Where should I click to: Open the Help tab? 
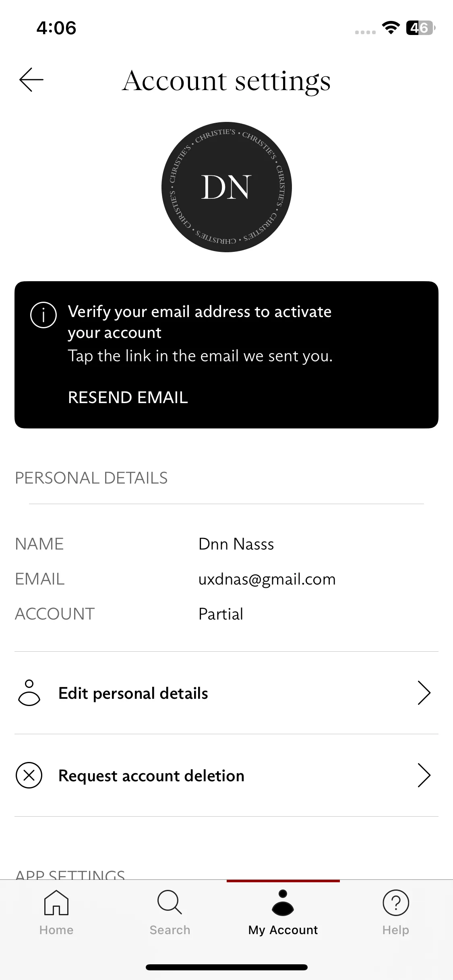(x=396, y=913)
